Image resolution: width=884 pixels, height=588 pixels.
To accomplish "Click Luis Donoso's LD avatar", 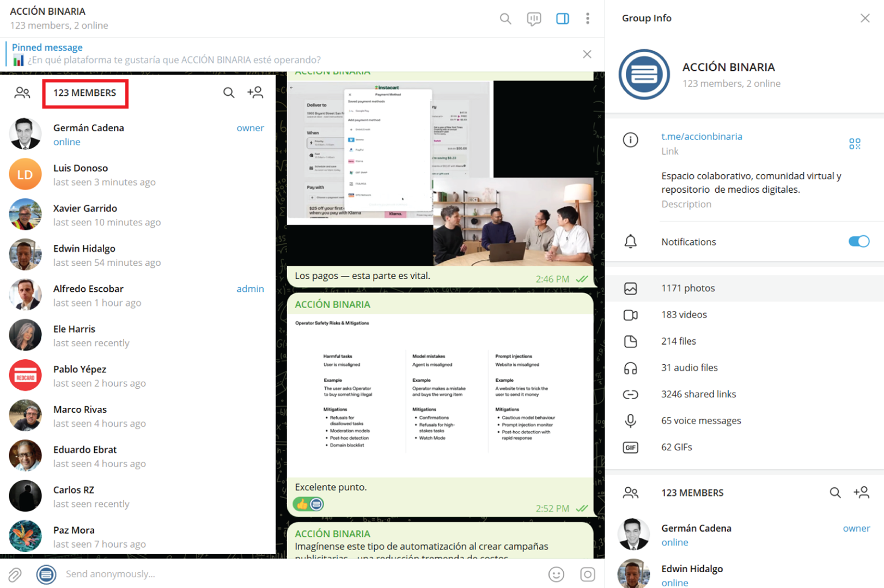I will click(x=25, y=174).
